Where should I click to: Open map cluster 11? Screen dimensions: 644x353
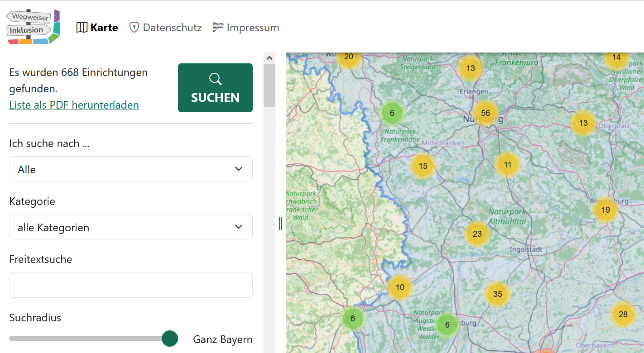point(507,165)
